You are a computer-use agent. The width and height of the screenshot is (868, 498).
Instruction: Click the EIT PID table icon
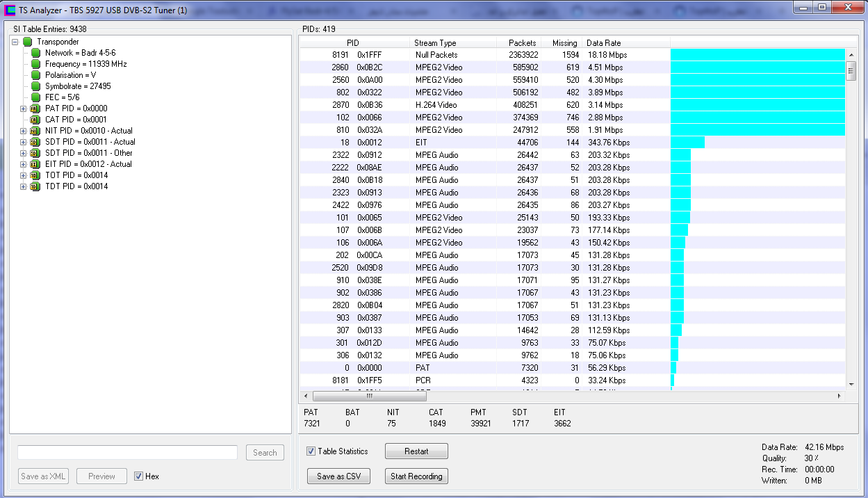click(x=35, y=164)
